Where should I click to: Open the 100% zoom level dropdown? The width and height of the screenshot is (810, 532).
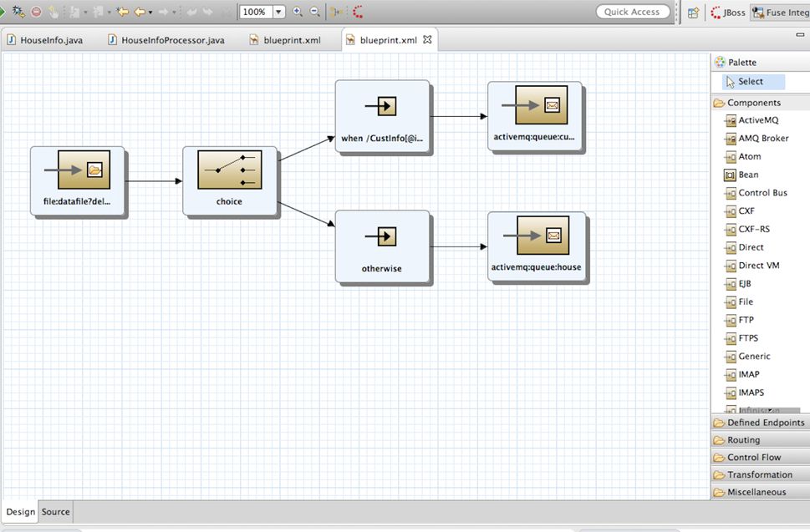coord(278,13)
